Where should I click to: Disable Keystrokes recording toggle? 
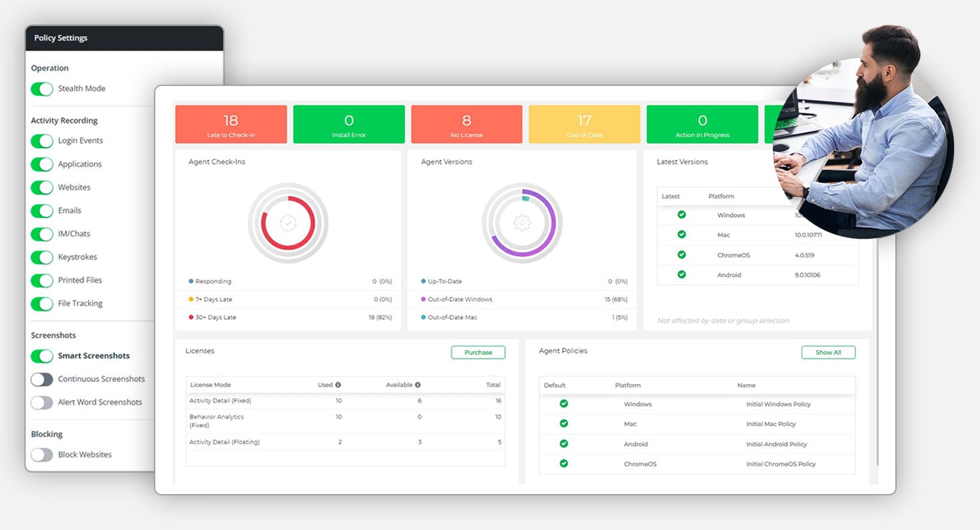click(42, 257)
